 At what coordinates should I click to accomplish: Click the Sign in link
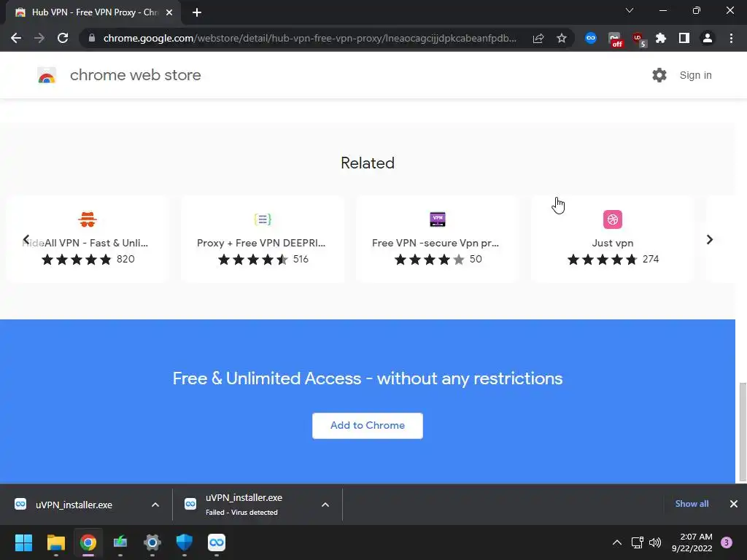(x=695, y=75)
